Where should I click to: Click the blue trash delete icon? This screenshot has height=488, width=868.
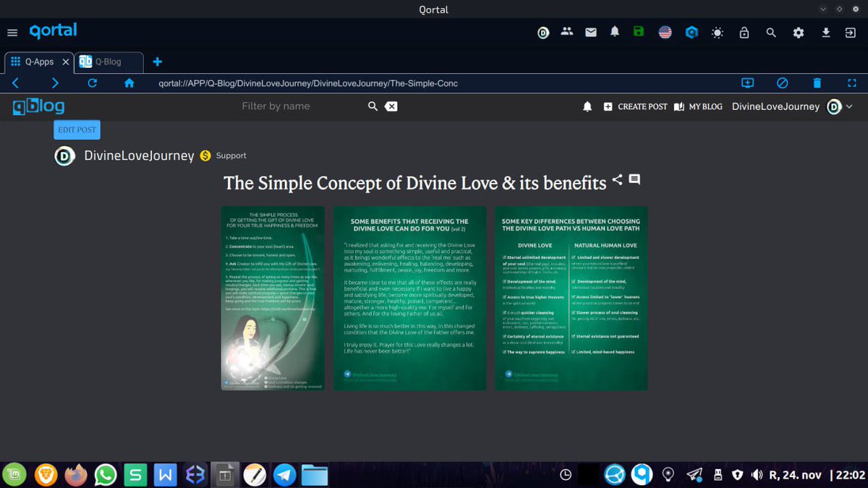(x=816, y=83)
